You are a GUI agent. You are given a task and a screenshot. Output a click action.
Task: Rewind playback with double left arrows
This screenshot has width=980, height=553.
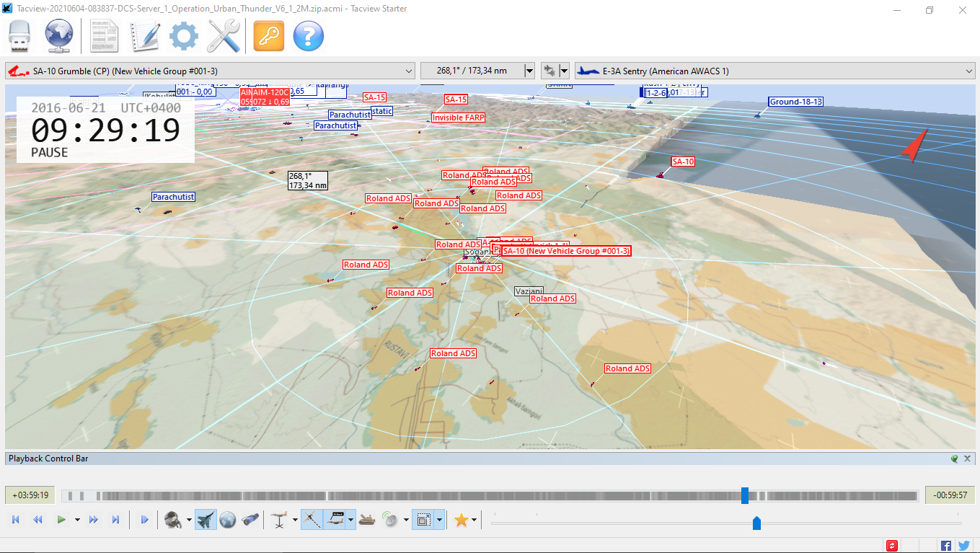(37, 519)
